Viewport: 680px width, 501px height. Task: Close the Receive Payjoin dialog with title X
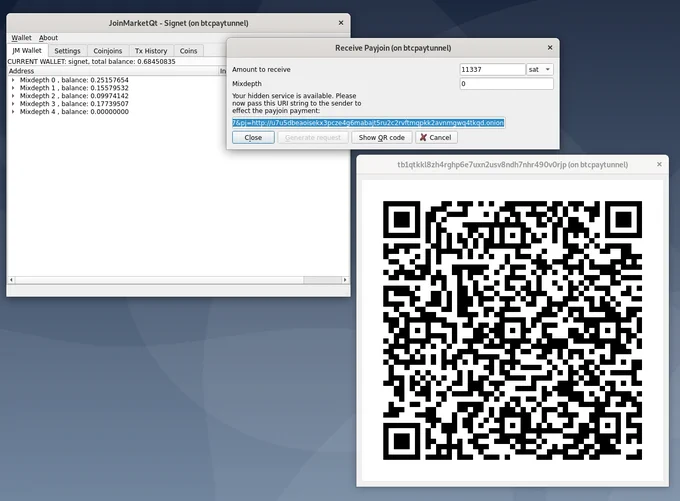[550, 48]
